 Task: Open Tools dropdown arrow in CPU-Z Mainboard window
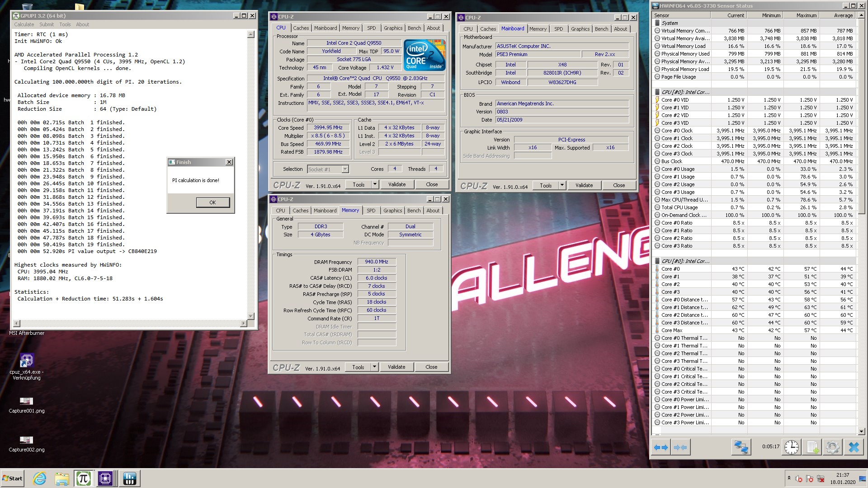562,185
